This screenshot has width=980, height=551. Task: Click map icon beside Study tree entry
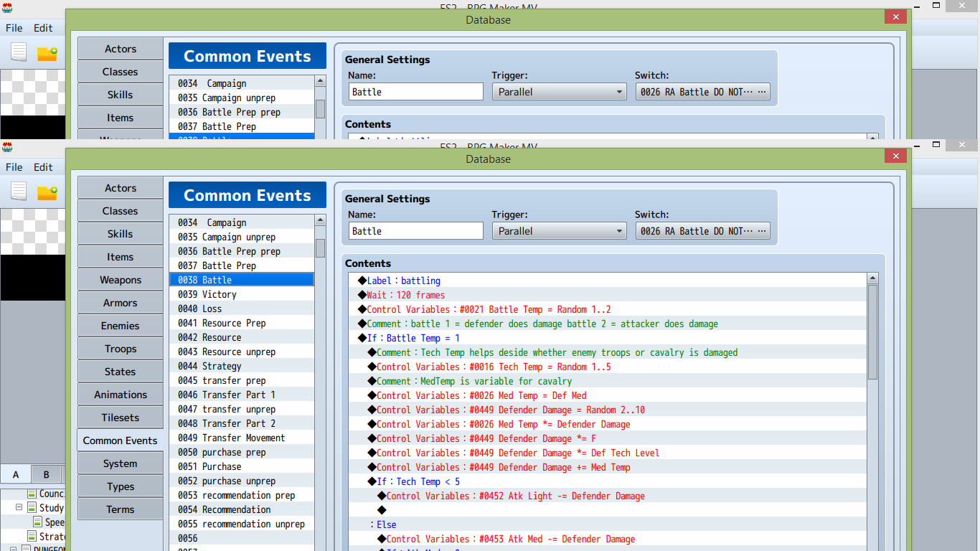click(32, 507)
